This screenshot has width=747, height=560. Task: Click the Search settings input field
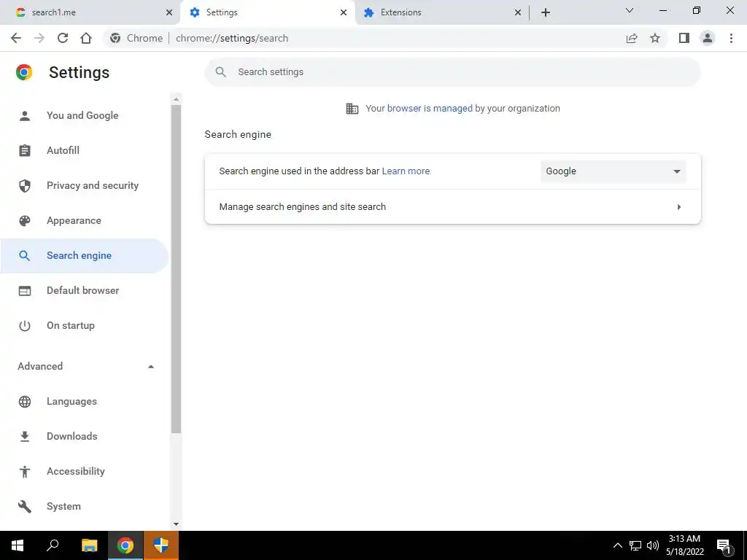452,72
